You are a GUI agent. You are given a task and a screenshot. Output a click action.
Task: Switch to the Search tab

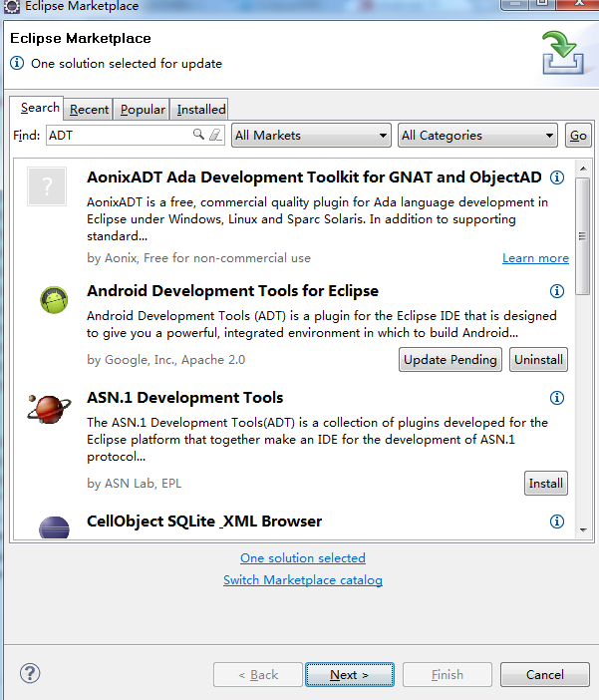(x=37, y=108)
